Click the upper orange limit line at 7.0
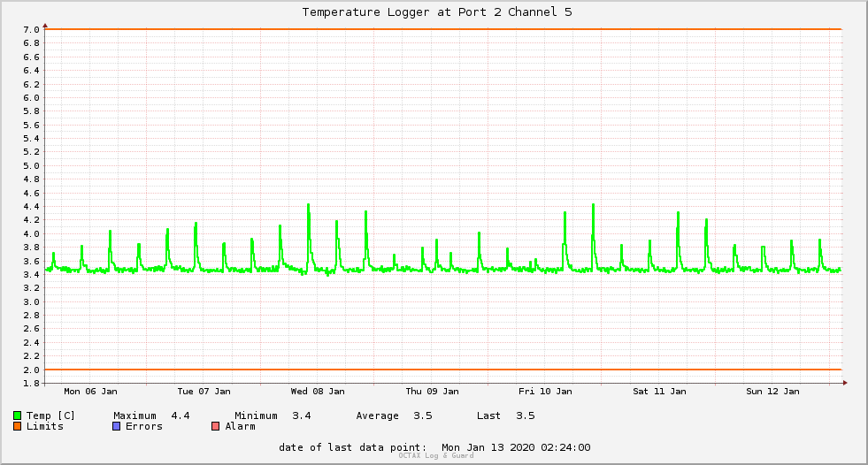This screenshot has width=868, height=465. (x=443, y=29)
